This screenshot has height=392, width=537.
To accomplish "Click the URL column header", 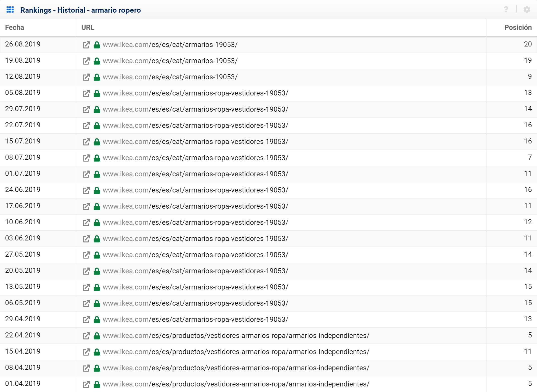I will tap(88, 28).
